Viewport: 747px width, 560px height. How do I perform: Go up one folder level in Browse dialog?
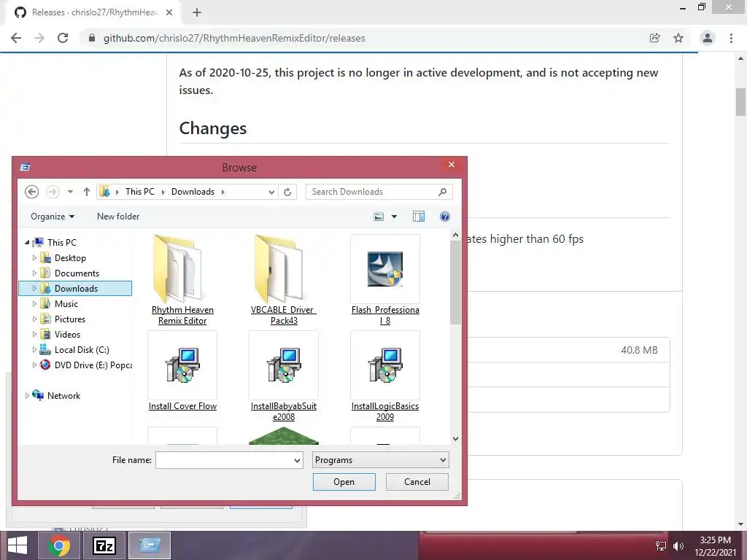point(87,192)
